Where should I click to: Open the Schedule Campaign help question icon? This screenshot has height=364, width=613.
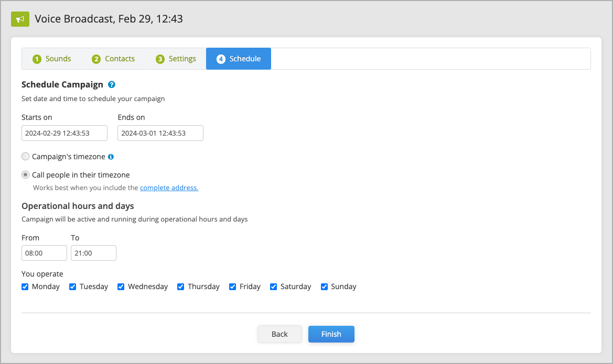point(111,84)
